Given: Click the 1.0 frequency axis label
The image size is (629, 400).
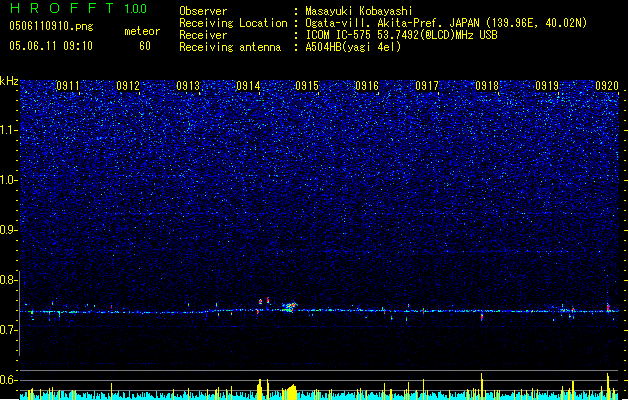Looking at the screenshot, I should [x=8, y=180].
